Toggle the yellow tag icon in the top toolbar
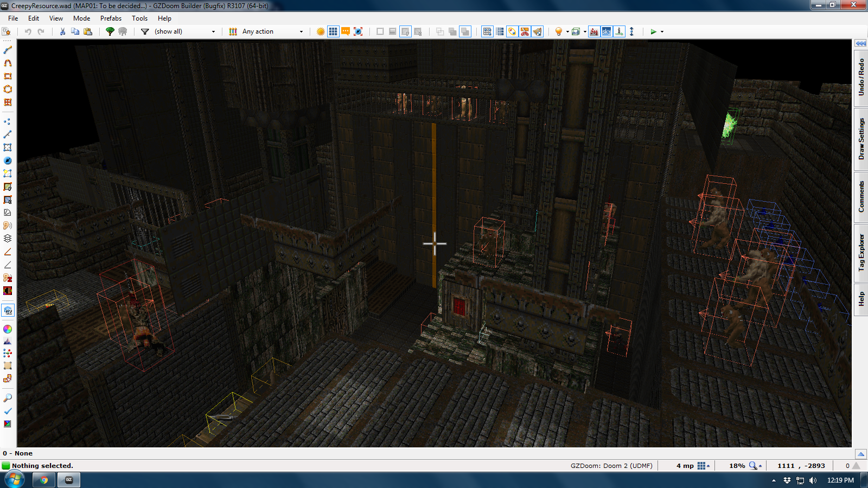Image resolution: width=868 pixels, height=488 pixels. tap(512, 31)
